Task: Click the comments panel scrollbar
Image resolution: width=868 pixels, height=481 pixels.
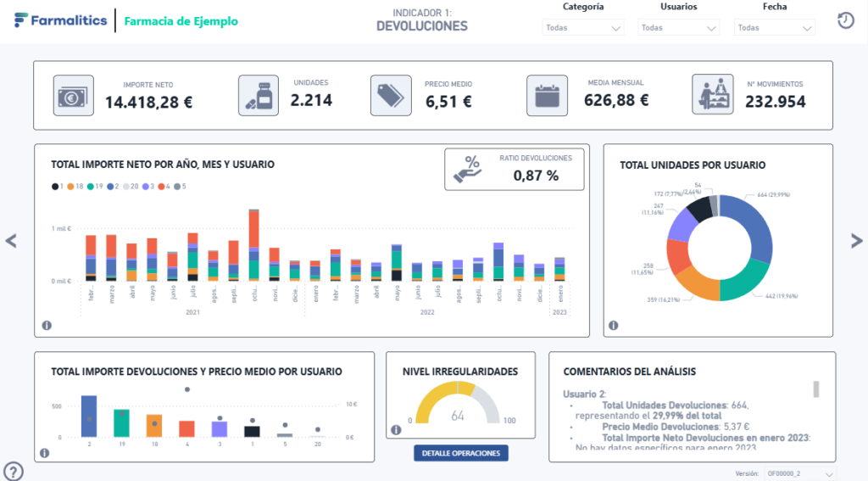Action: click(x=816, y=389)
